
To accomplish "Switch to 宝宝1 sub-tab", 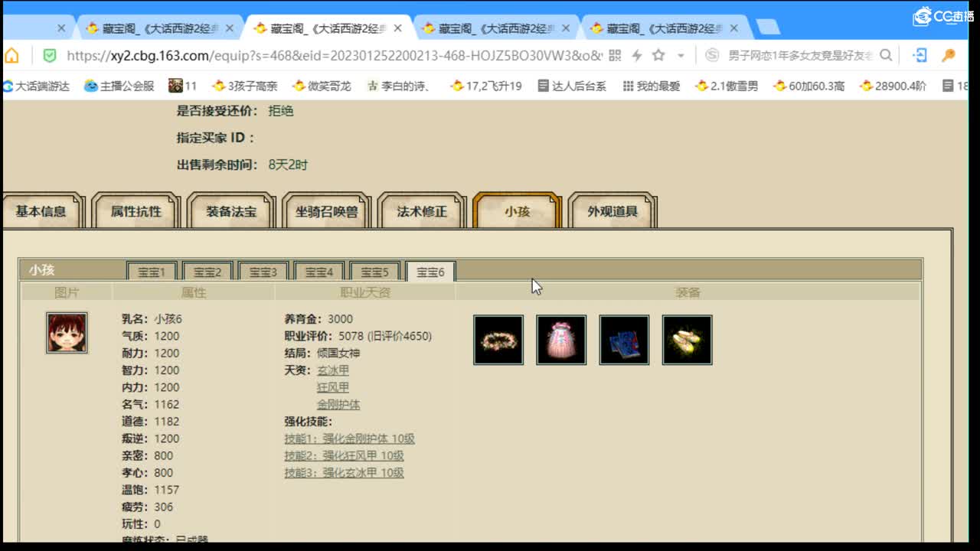I will pos(152,272).
